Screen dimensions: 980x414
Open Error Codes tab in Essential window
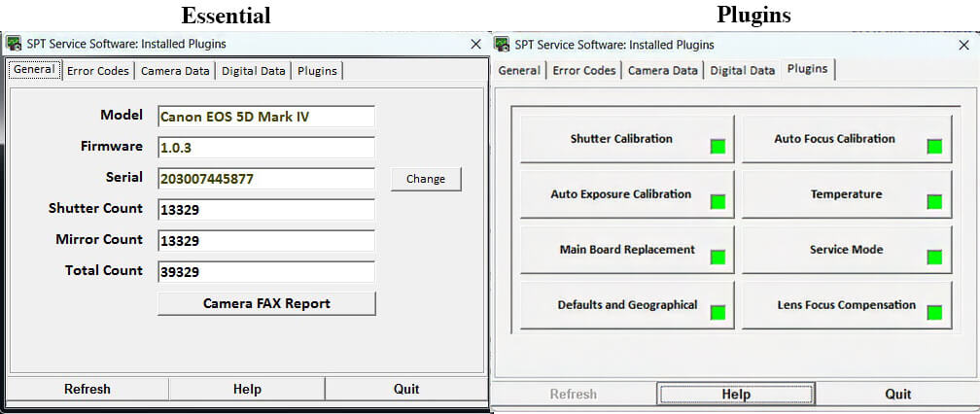pos(98,71)
